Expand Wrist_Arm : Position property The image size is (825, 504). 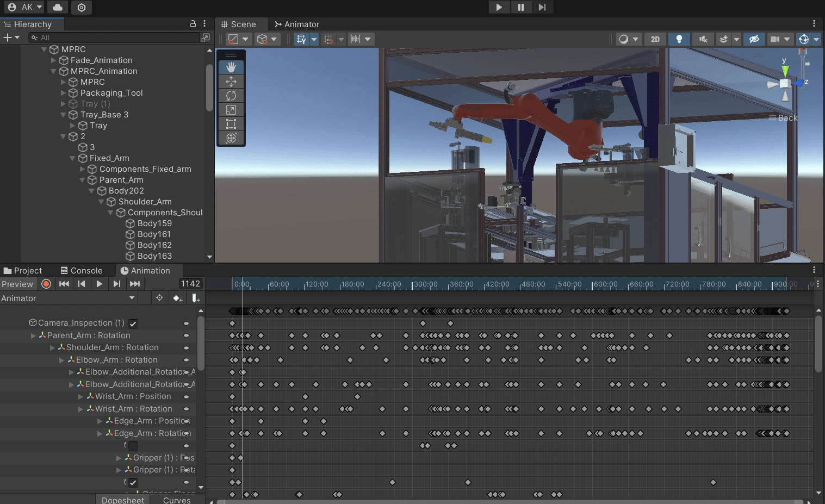coord(81,397)
